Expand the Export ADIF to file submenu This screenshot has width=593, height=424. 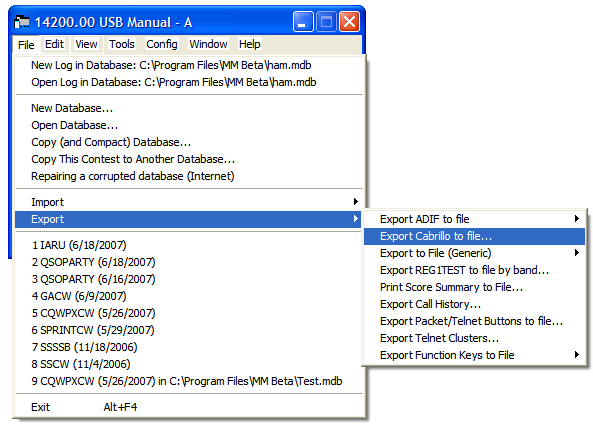pyautogui.click(x=474, y=219)
